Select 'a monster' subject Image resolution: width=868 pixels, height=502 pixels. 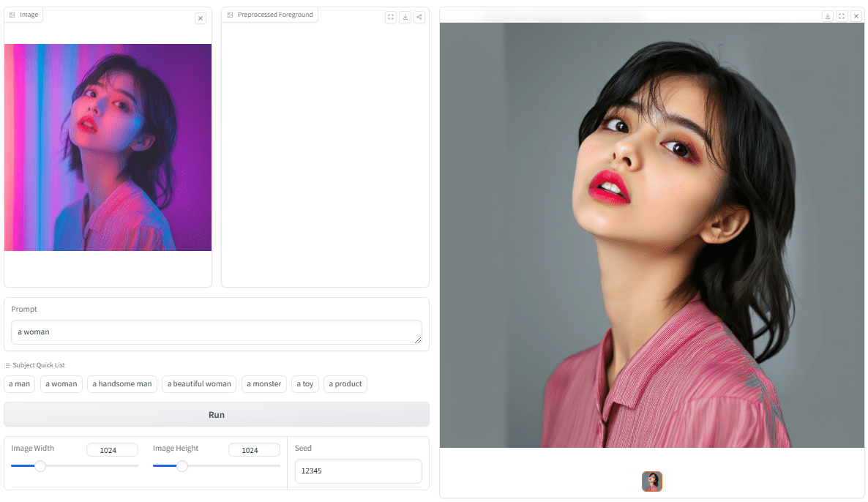click(x=264, y=384)
